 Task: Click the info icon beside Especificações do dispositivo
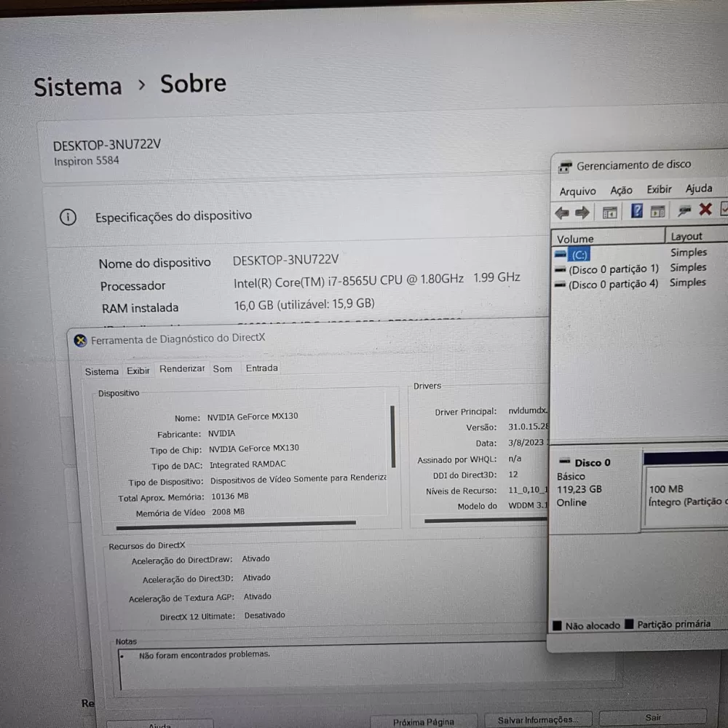point(68,217)
